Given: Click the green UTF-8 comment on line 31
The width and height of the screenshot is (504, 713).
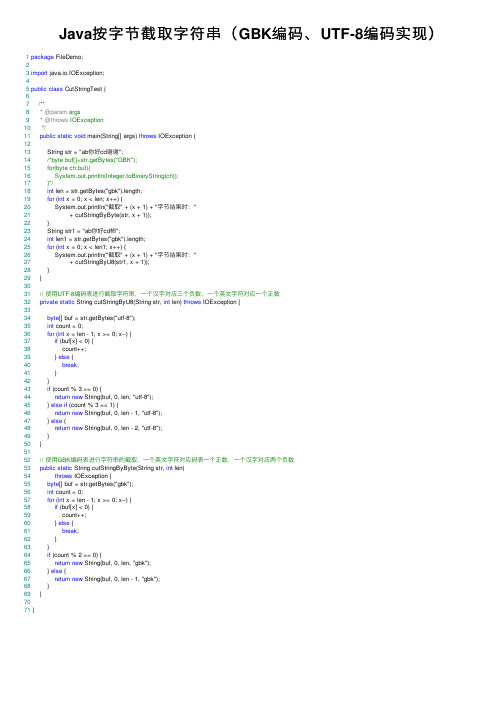Looking at the screenshot, I should pos(160,294).
